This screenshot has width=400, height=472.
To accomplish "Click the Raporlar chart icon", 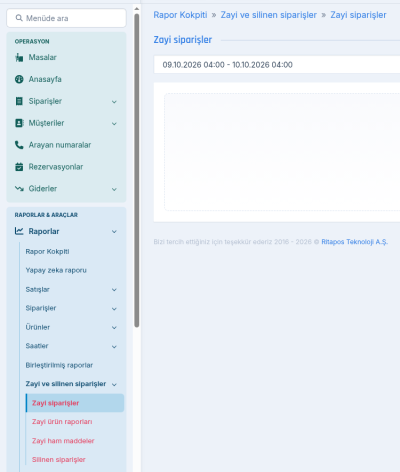I will tap(19, 231).
